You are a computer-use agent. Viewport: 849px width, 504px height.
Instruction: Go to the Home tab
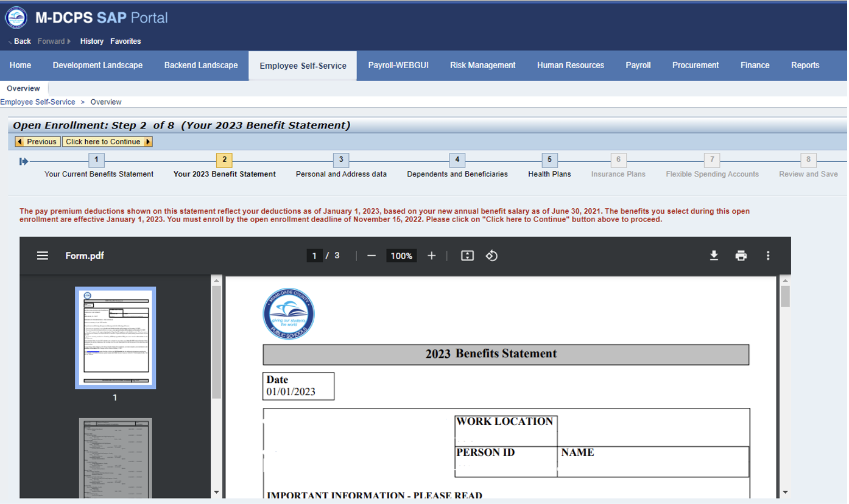click(x=20, y=65)
